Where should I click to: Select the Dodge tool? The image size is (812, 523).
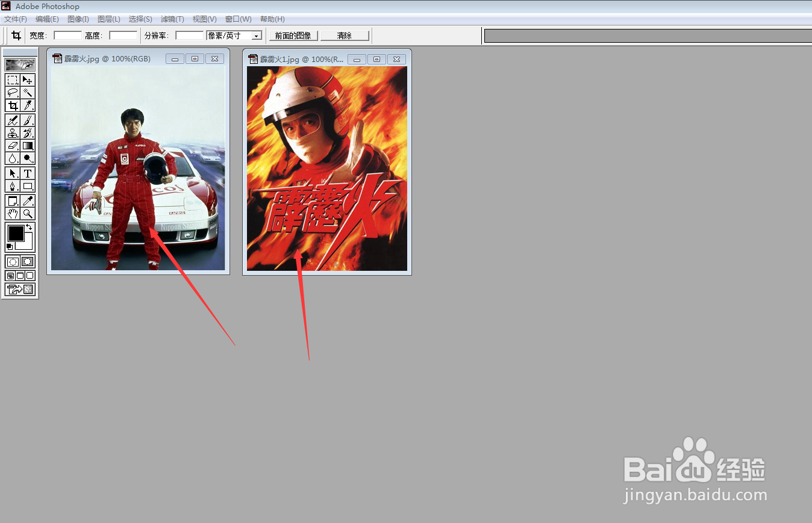(28, 158)
